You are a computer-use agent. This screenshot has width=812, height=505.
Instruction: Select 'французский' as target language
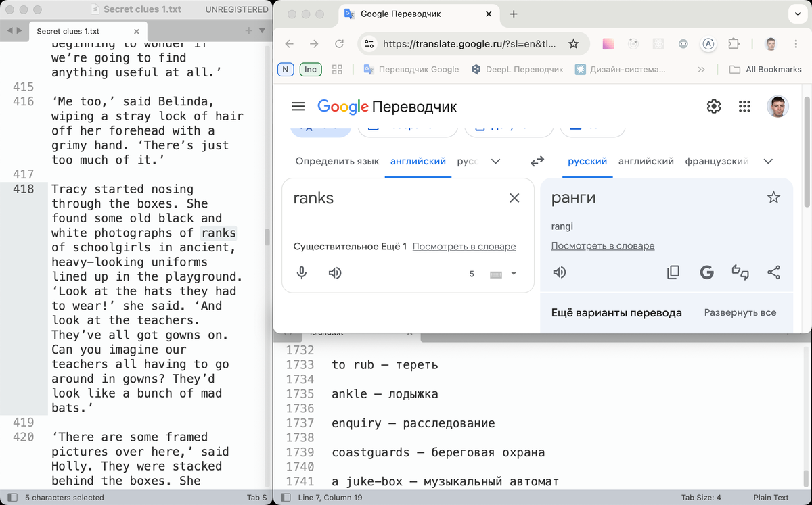tap(717, 161)
